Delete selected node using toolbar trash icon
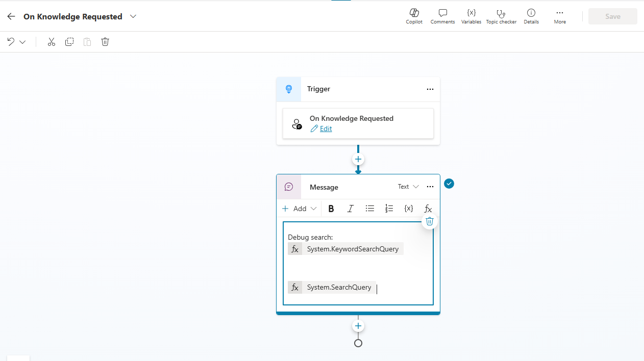Screen dimensions: 644x361 (x=105, y=42)
